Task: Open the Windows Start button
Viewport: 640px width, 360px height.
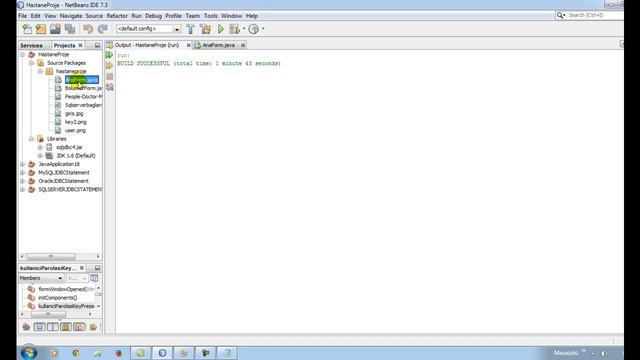Action: point(29,353)
